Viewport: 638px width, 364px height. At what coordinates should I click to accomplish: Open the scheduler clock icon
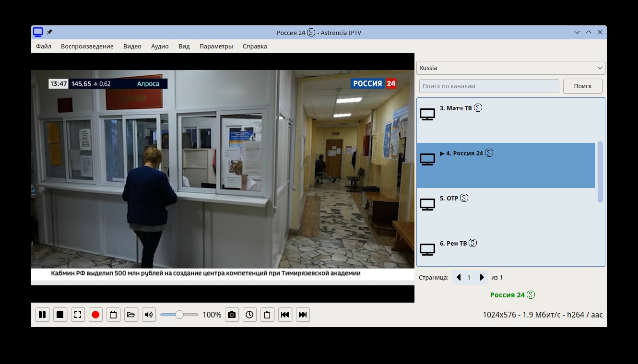point(249,315)
